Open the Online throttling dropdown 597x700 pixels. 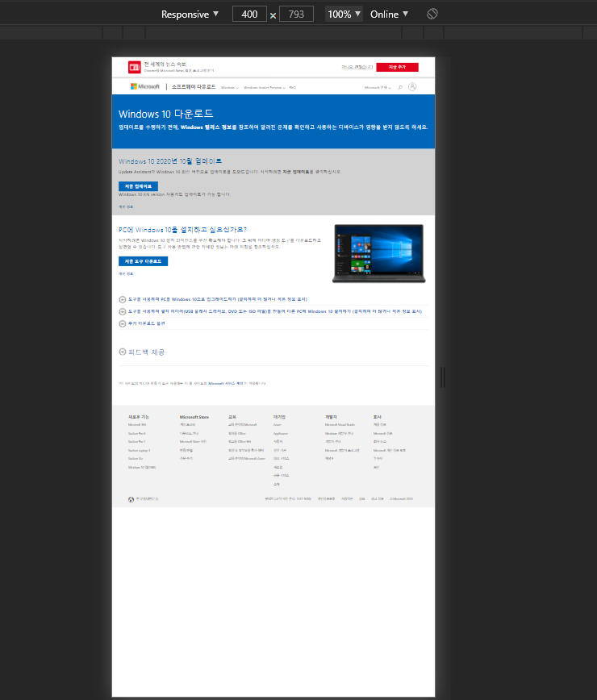[389, 15]
